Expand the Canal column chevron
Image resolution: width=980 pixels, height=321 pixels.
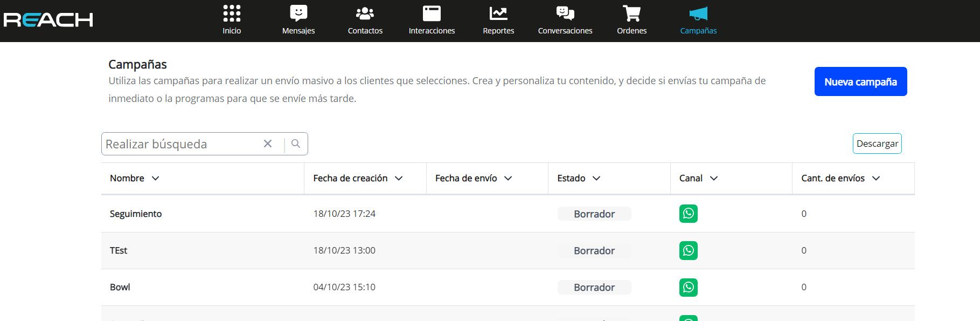pyautogui.click(x=714, y=178)
